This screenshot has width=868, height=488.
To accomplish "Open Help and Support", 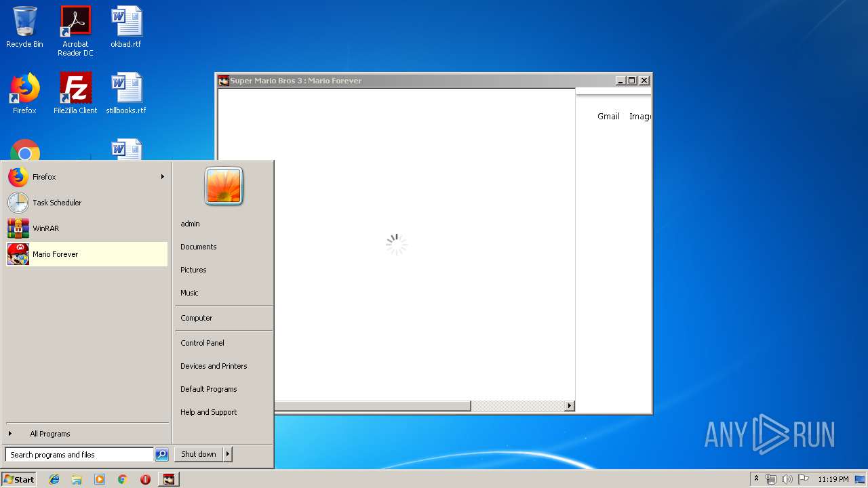I will pyautogui.click(x=209, y=412).
